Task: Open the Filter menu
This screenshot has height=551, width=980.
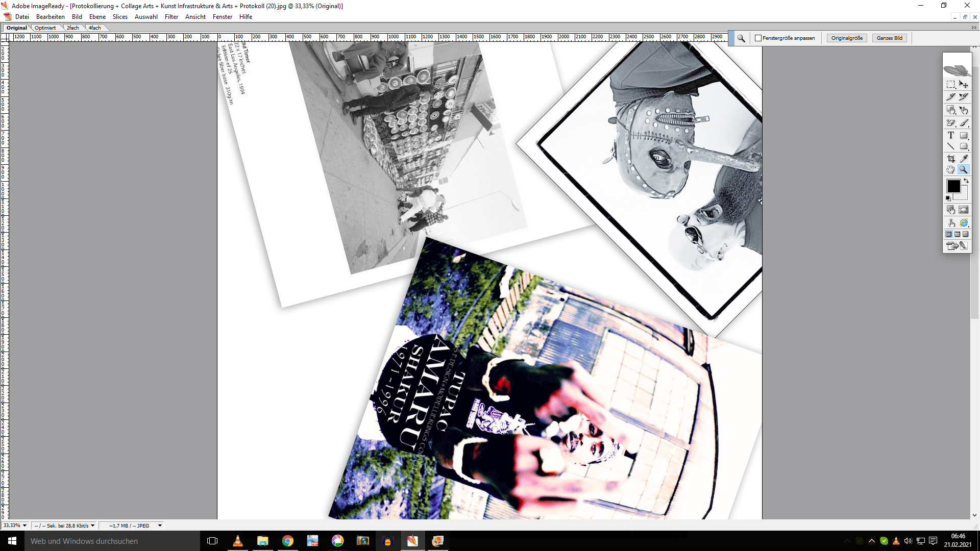Action: point(171,17)
